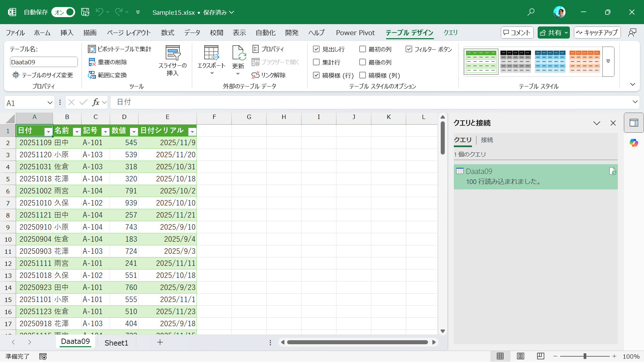The width and height of the screenshot is (644, 362).
Task: Click the Remove Duplicates icon
Action: [x=92, y=62]
